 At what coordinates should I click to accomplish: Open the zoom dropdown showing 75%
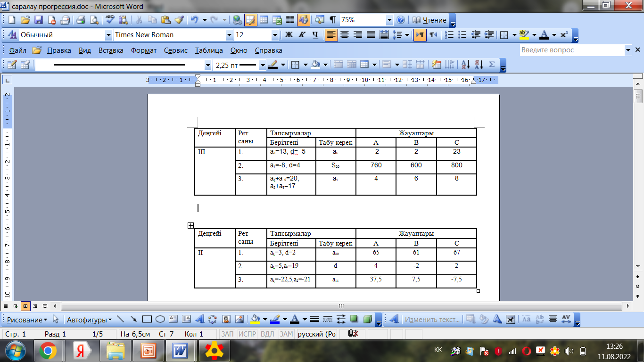pyautogui.click(x=389, y=20)
